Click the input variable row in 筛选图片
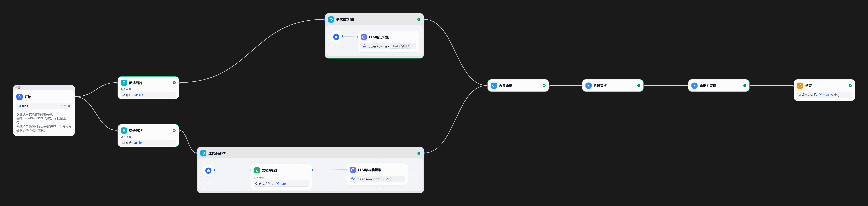Viewport: 868px width, 206px height. click(148, 95)
